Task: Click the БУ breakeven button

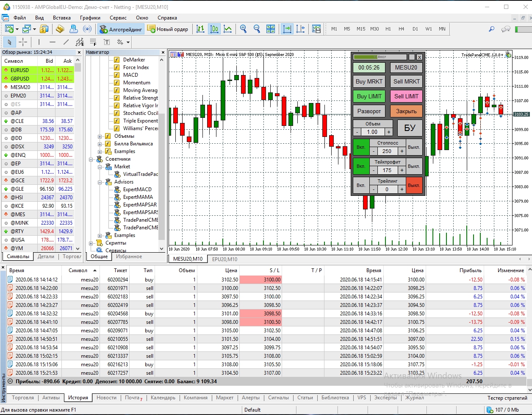Action: [410, 128]
